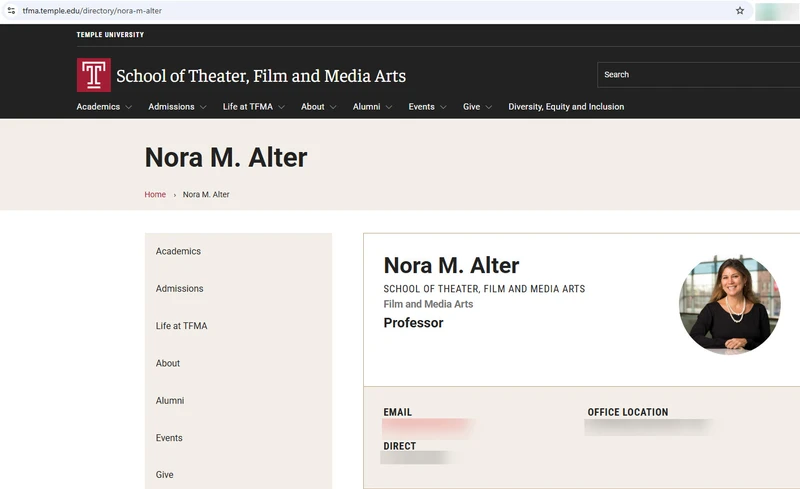The width and height of the screenshot is (800, 489).
Task: Click the OFFICE LOCATION label
Action: 628,412
